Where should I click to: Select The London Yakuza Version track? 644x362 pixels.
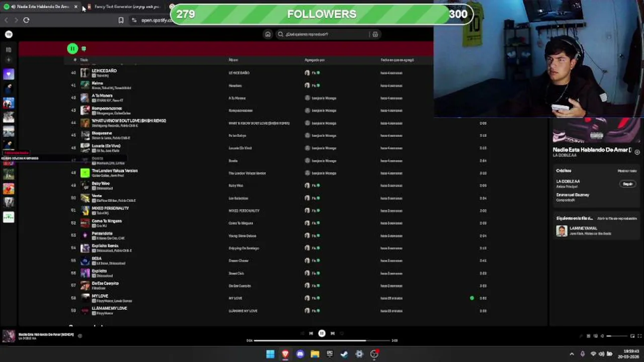pyautogui.click(x=115, y=171)
